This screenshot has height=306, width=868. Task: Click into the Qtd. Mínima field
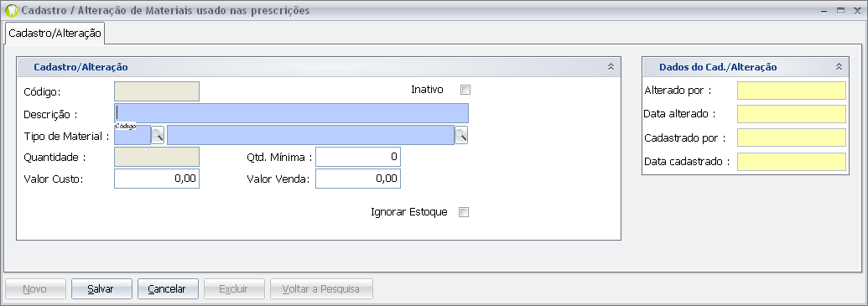click(x=357, y=157)
